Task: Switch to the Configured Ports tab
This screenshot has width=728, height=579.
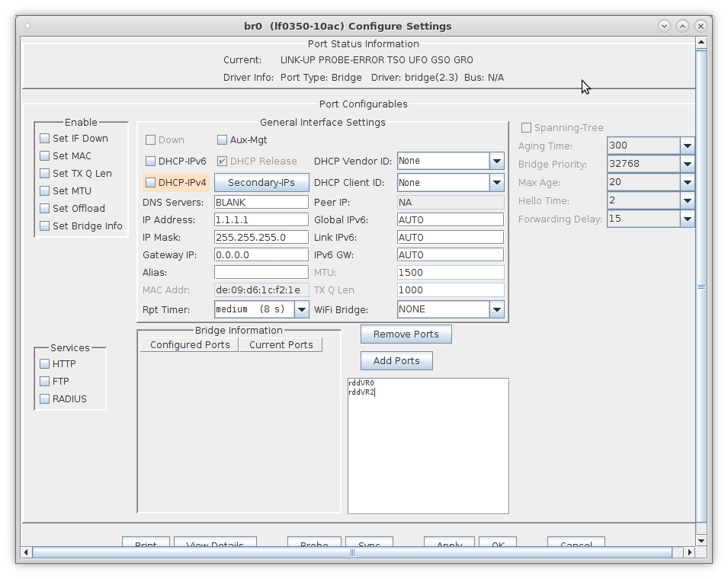Action: (x=190, y=345)
